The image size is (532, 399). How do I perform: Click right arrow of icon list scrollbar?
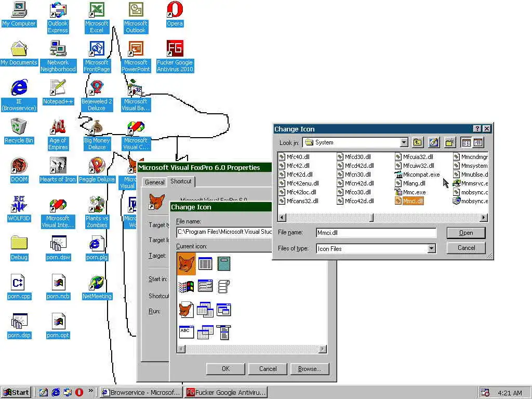pyautogui.click(x=322, y=349)
